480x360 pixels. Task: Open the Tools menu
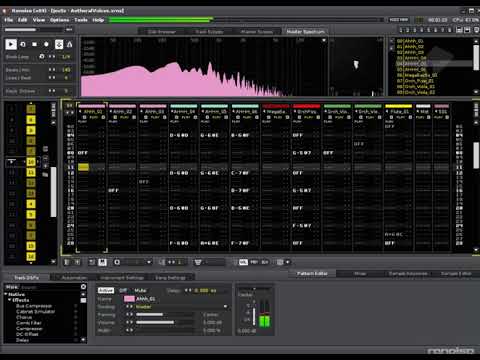(81, 20)
